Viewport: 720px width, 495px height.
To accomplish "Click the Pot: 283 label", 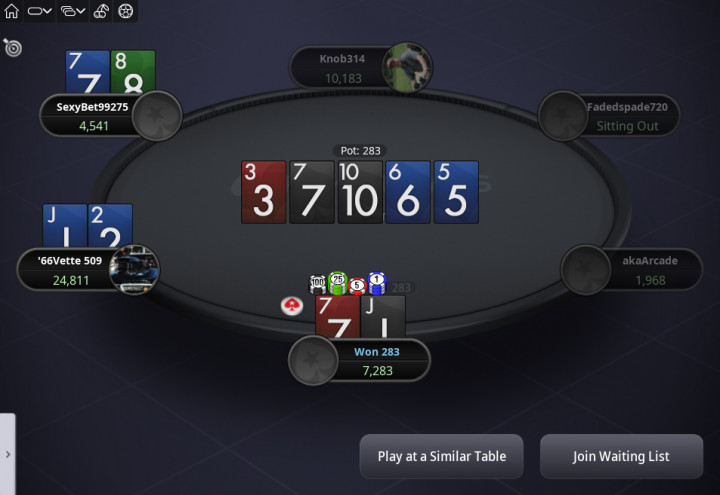I will [x=360, y=151].
